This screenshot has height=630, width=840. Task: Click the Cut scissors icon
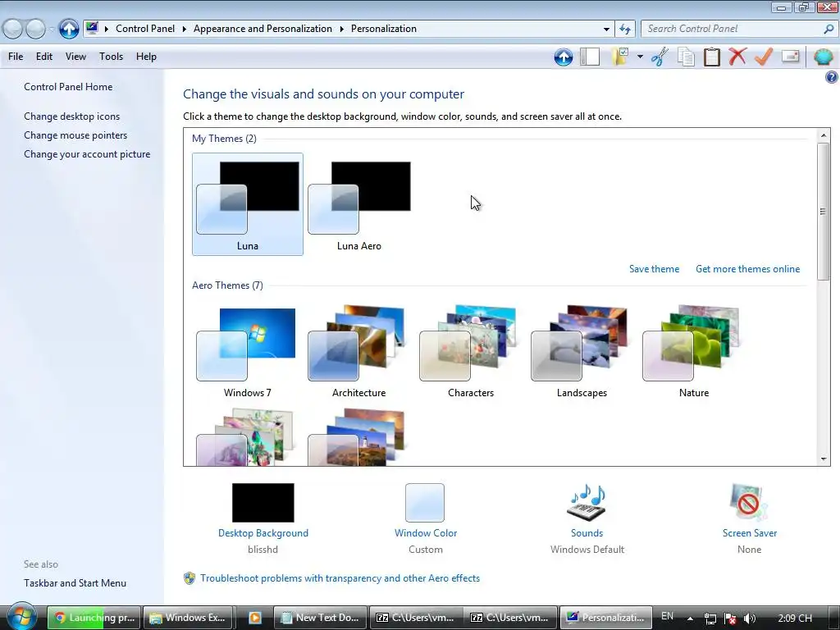click(660, 57)
